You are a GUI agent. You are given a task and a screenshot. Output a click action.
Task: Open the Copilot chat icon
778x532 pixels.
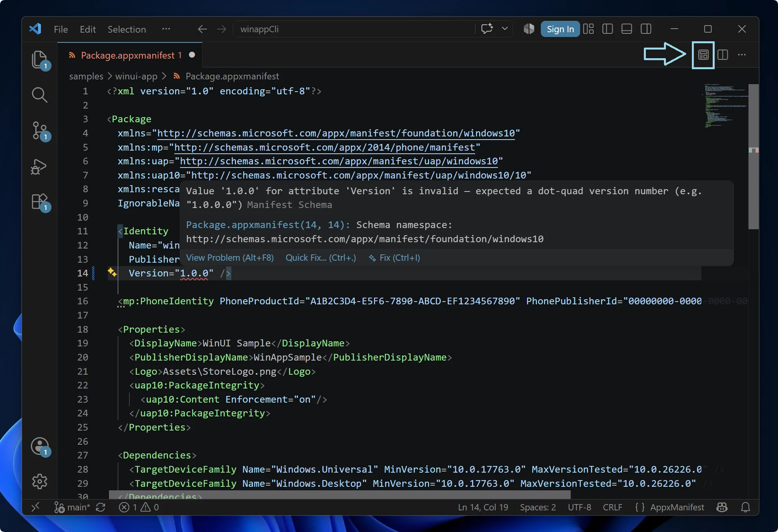click(x=487, y=29)
